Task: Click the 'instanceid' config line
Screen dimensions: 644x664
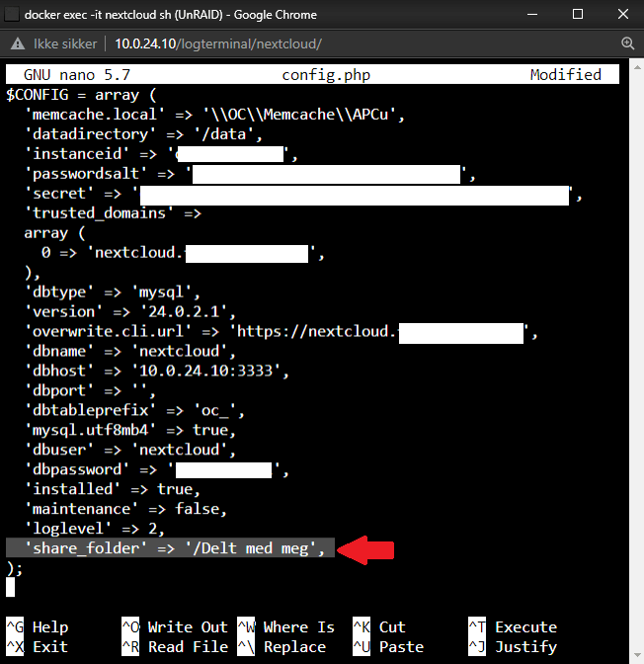Action: [x=161, y=154]
